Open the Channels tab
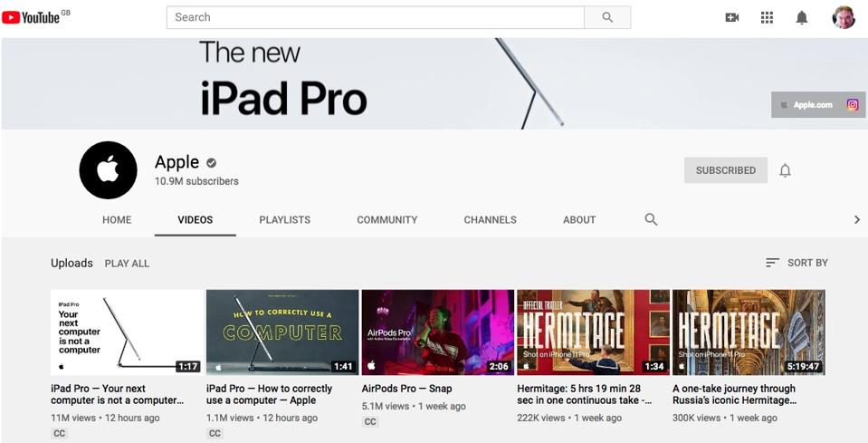Screen dimensions: 868x443 [490, 220]
